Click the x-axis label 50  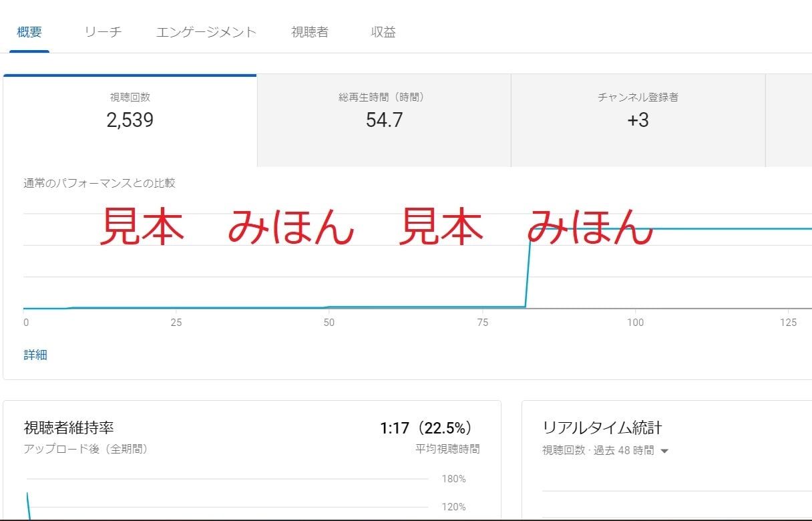coord(329,323)
